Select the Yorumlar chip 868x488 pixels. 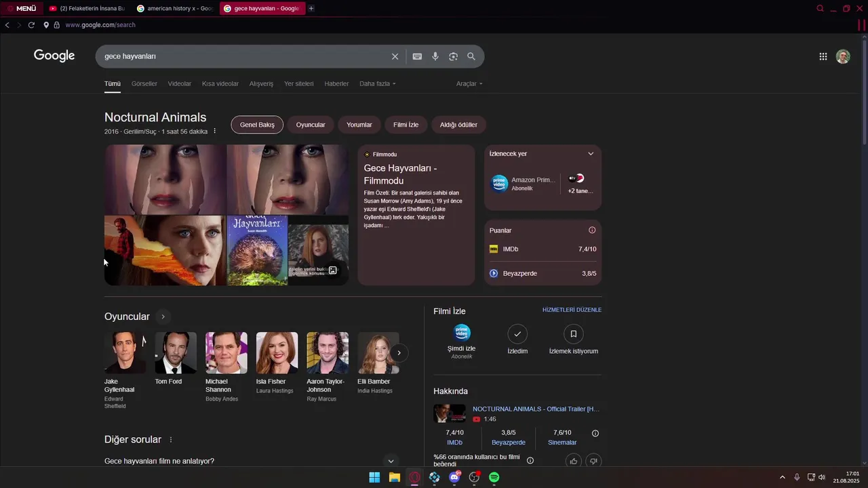pyautogui.click(x=359, y=125)
